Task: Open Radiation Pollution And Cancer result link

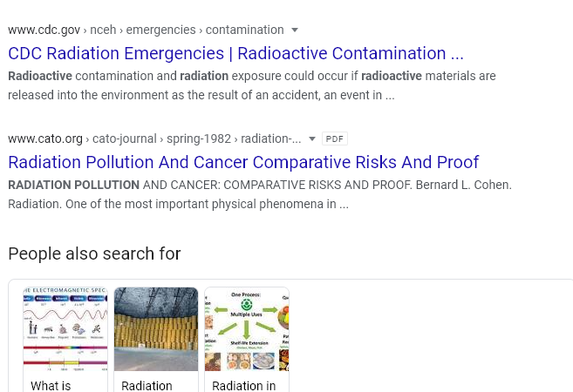Action: coord(243,162)
